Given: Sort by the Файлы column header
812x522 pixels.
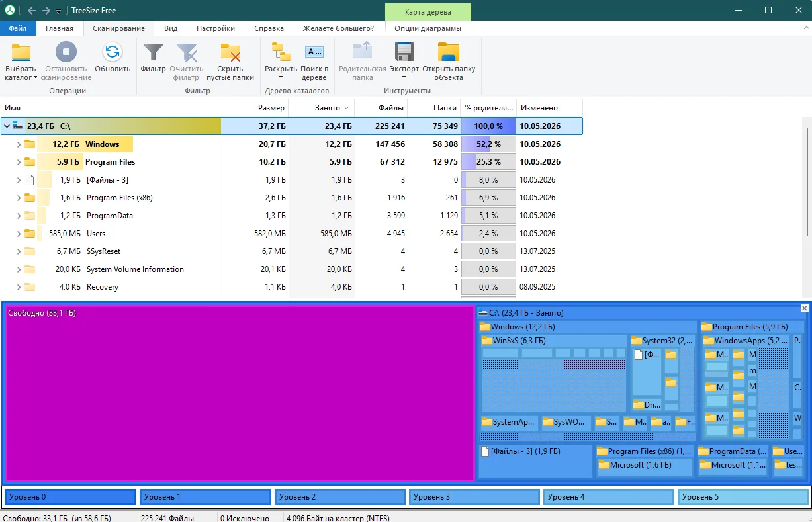Looking at the screenshot, I should 381,107.
